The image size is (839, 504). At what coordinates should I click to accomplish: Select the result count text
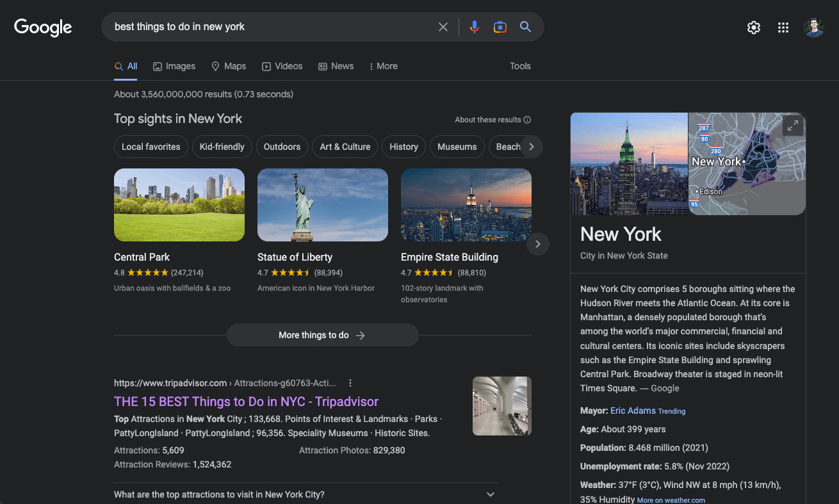pos(204,94)
